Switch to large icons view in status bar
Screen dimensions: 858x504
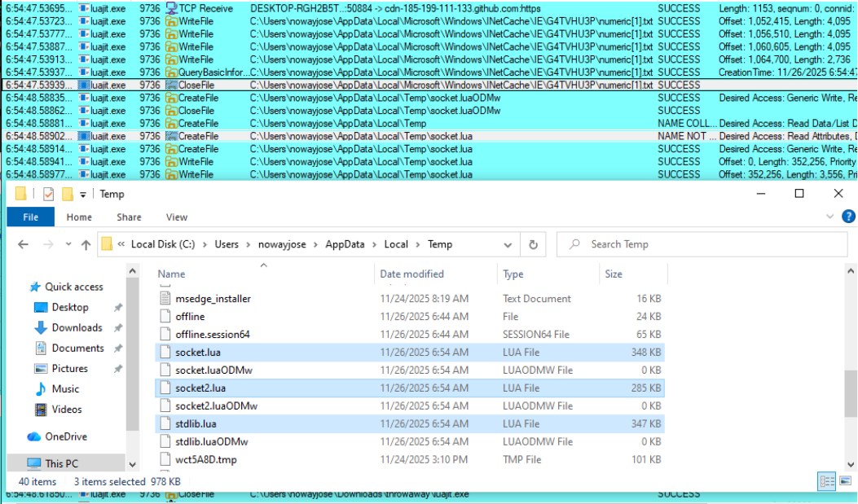point(844,481)
